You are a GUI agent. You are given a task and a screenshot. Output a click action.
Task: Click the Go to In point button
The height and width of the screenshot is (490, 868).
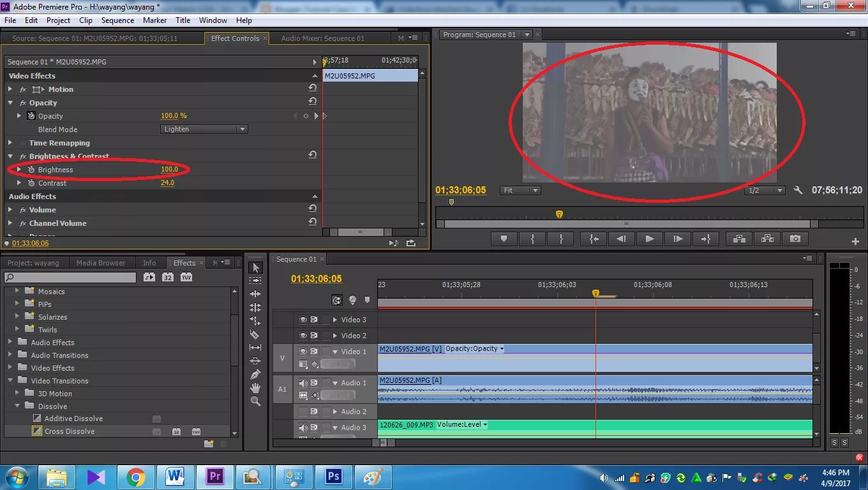pos(594,239)
